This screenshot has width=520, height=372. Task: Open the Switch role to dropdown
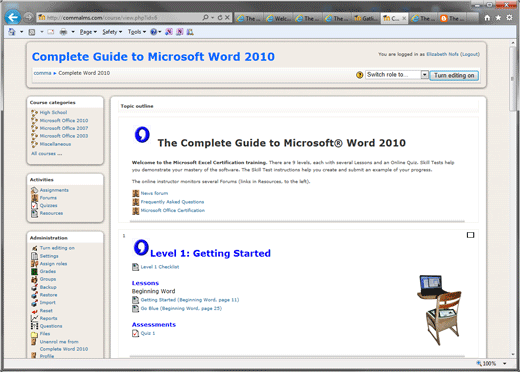[397, 75]
